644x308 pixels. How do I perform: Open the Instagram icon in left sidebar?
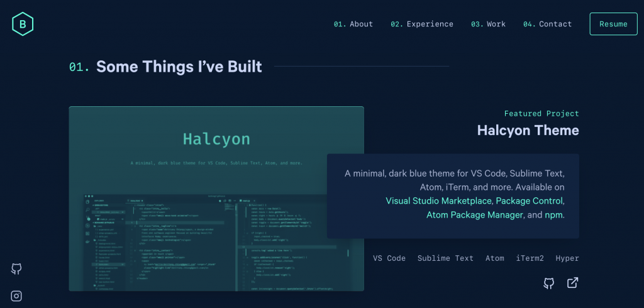pyautogui.click(x=17, y=296)
